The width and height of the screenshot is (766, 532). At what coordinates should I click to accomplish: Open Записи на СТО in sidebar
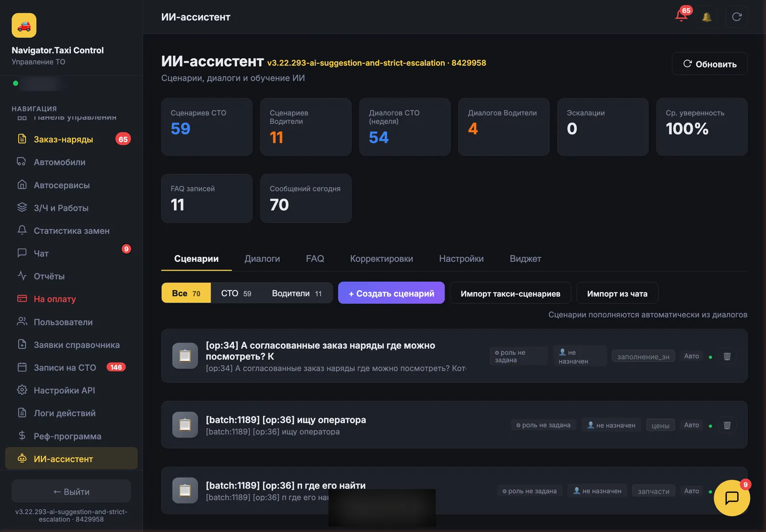coord(71,367)
